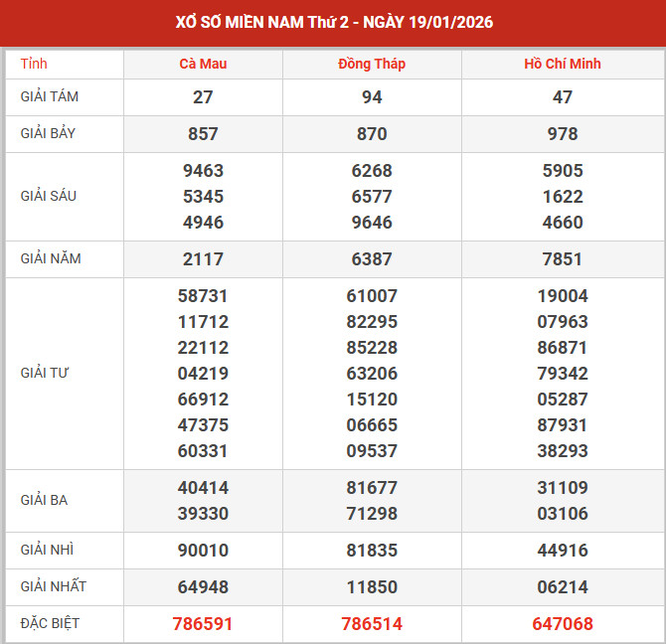Click the Tỉnh header cell
666x644 pixels.
click(34, 64)
